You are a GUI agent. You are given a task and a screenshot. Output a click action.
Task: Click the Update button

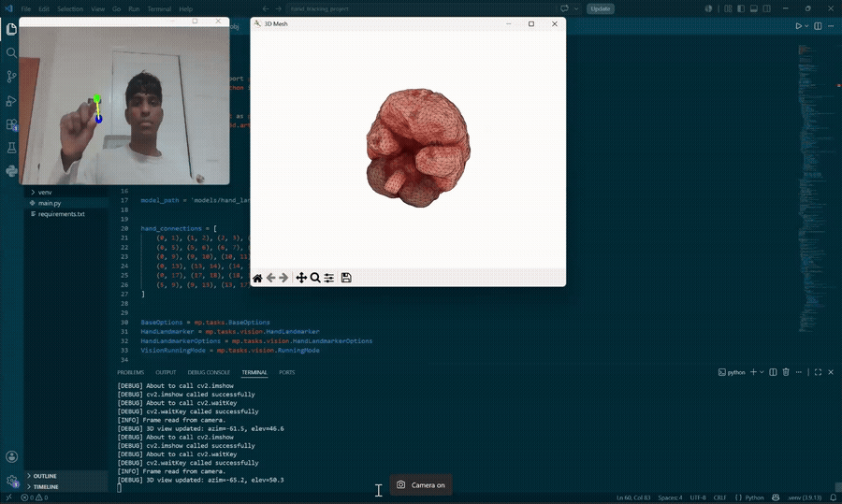(601, 8)
